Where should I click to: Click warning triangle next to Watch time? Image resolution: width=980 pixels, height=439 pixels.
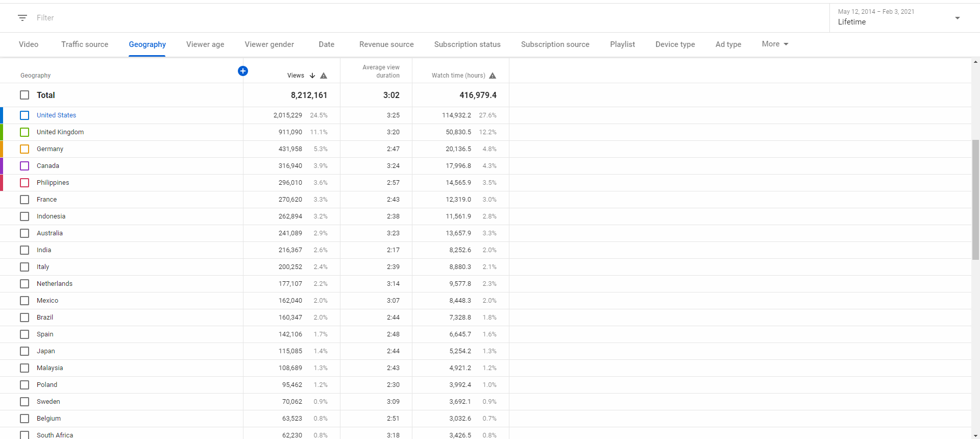[x=493, y=76]
